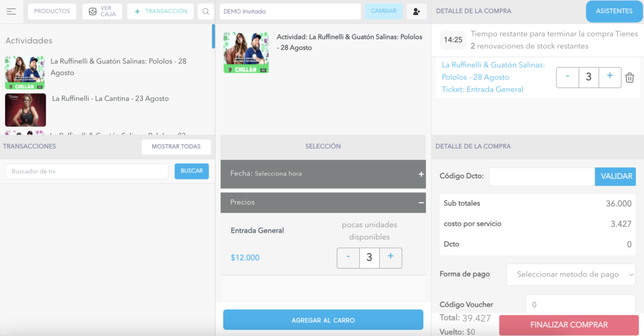Start a new TRANSACCIÓN
Image resolution: width=644 pixels, height=336 pixels.
point(160,11)
